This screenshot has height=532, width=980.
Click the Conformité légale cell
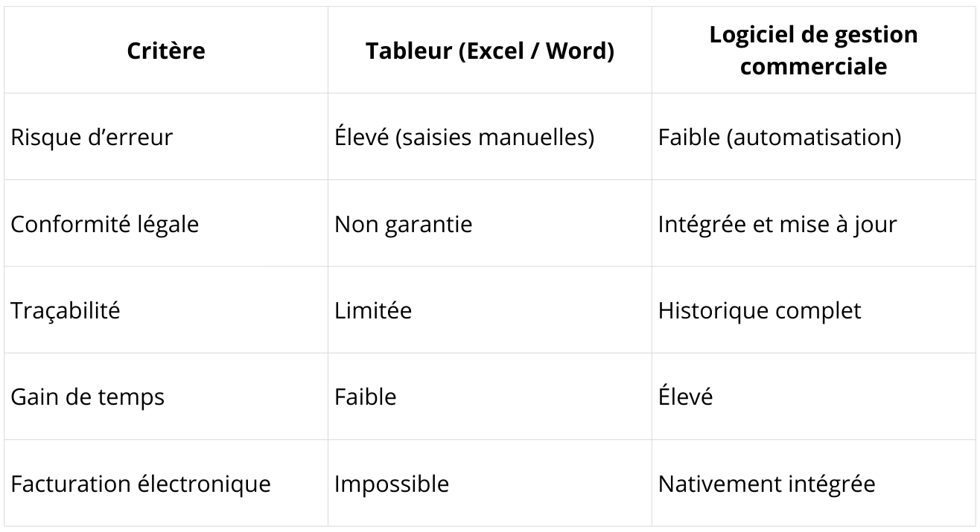104,224
